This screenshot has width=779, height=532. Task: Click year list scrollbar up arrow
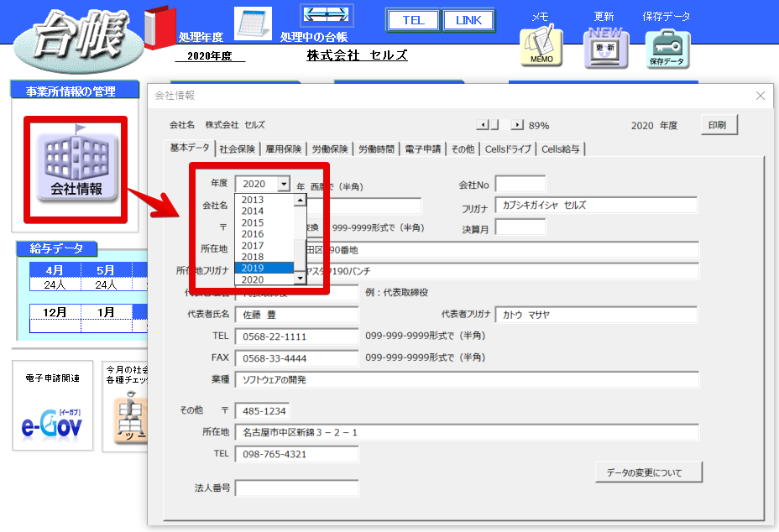point(300,201)
